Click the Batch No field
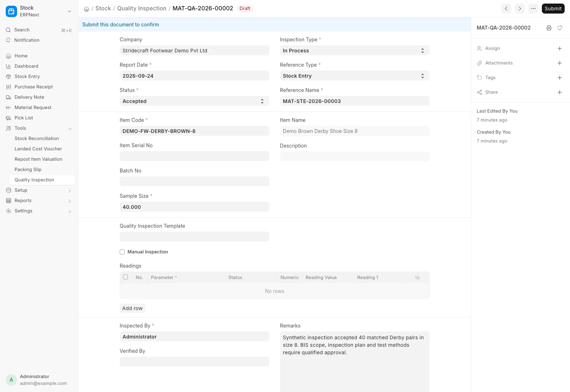Viewport: 570px width, 392px height. point(194,182)
